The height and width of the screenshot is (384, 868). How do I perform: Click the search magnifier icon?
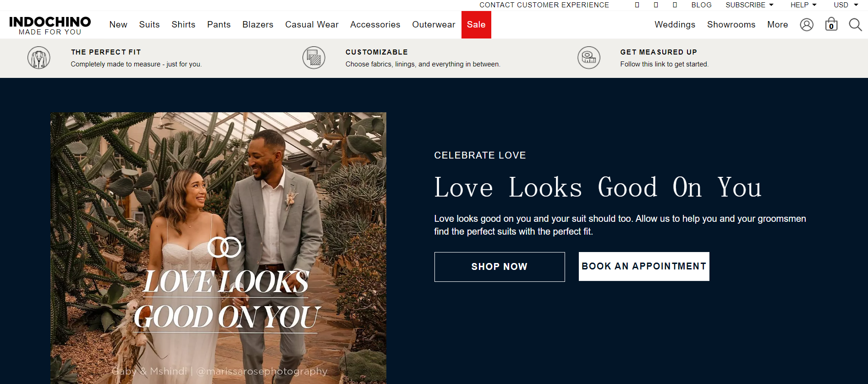855,25
